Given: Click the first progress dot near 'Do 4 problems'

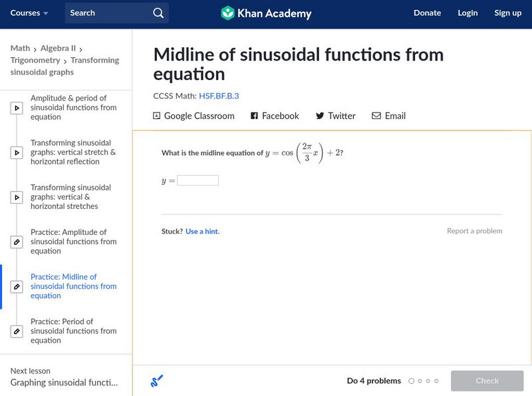Looking at the screenshot, I should (x=410, y=381).
